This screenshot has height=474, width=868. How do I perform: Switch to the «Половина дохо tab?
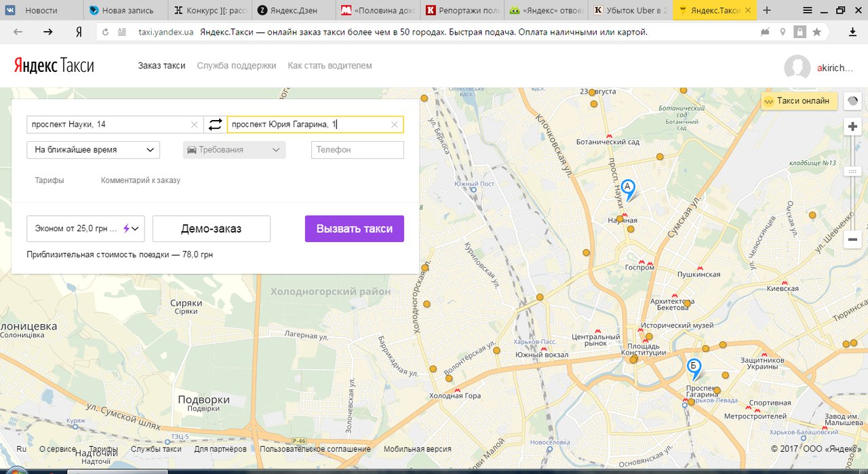379,10
